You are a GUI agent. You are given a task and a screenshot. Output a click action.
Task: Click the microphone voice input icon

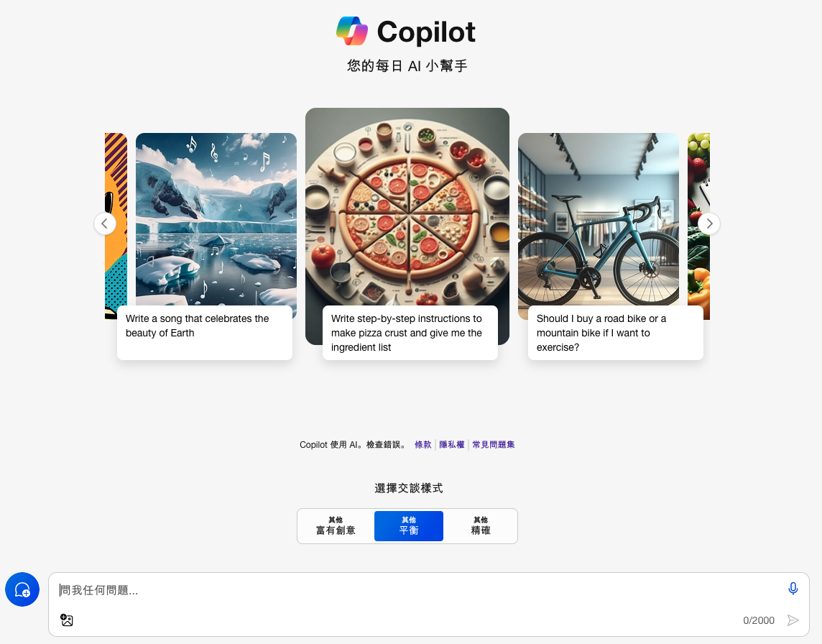pos(793,589)
